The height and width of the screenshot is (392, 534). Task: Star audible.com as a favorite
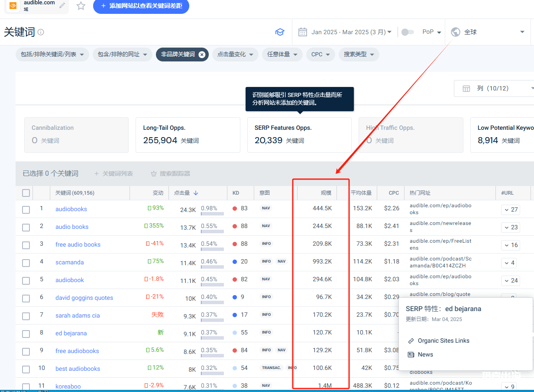81,6
